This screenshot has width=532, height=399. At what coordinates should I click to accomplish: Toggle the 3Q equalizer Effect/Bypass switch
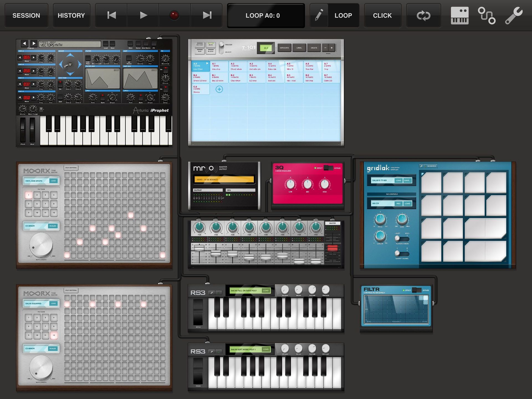click(x=329, y=168)
